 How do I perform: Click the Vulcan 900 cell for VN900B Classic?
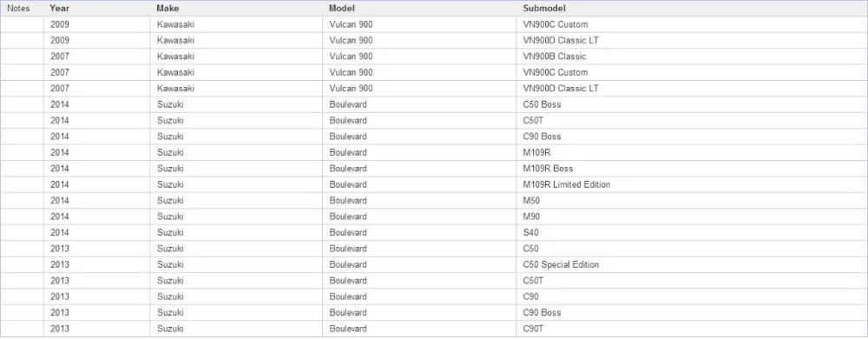click(x=419, y=56)
